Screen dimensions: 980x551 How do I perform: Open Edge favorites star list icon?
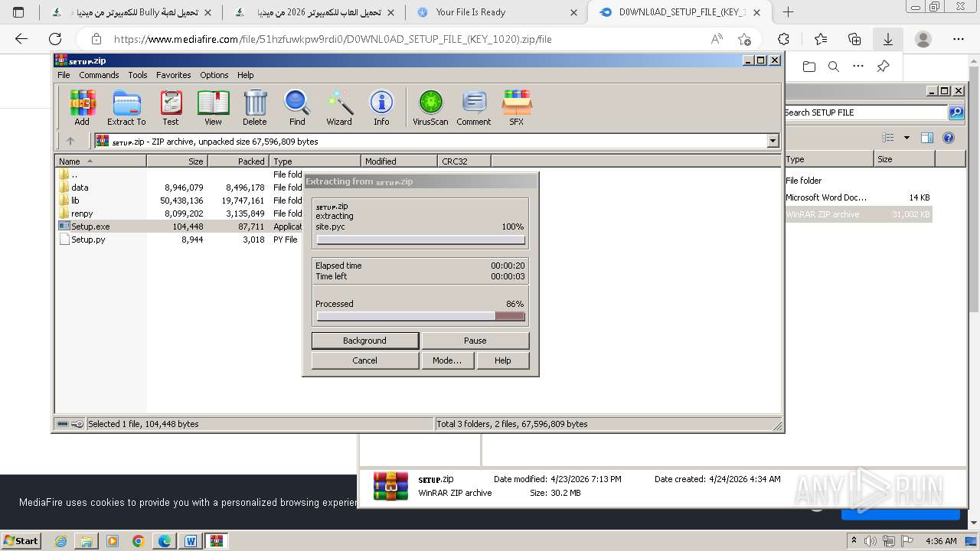click(821, 39)
